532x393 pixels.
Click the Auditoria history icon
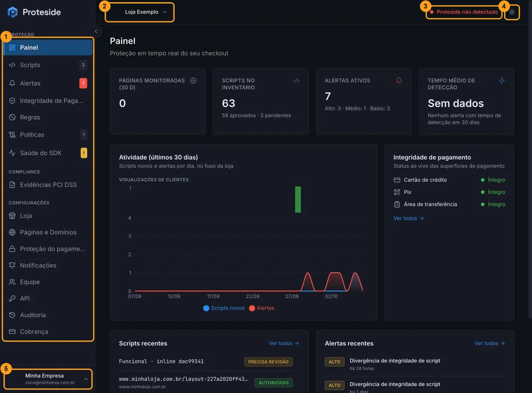[x=12, y=315]
